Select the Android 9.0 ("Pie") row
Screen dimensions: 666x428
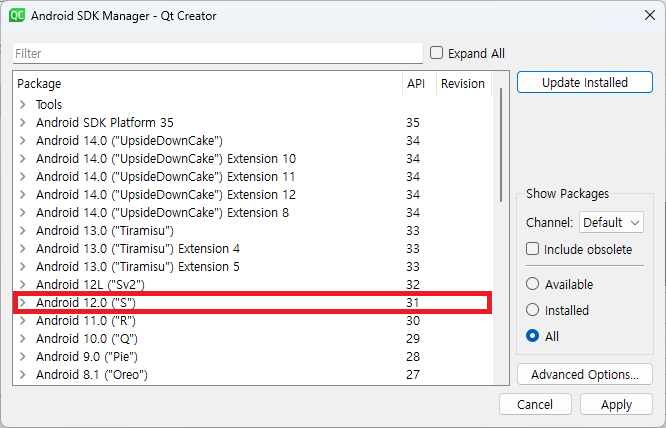tap(252, 356)
